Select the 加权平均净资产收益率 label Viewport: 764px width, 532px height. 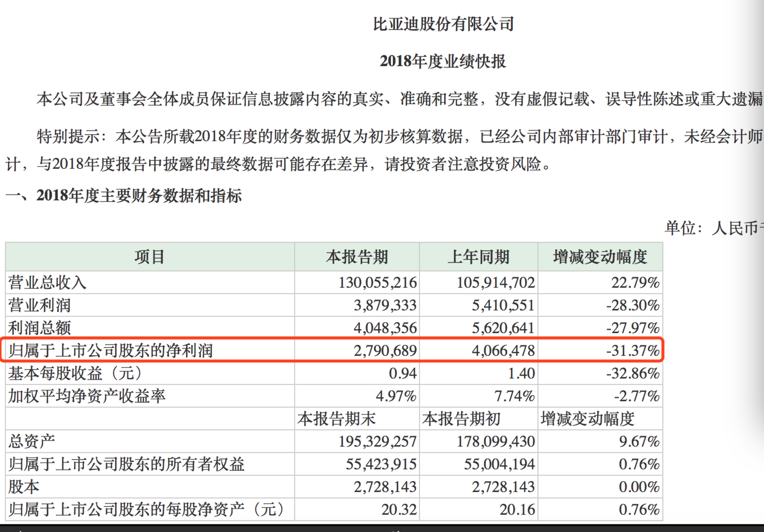(87, 396)
